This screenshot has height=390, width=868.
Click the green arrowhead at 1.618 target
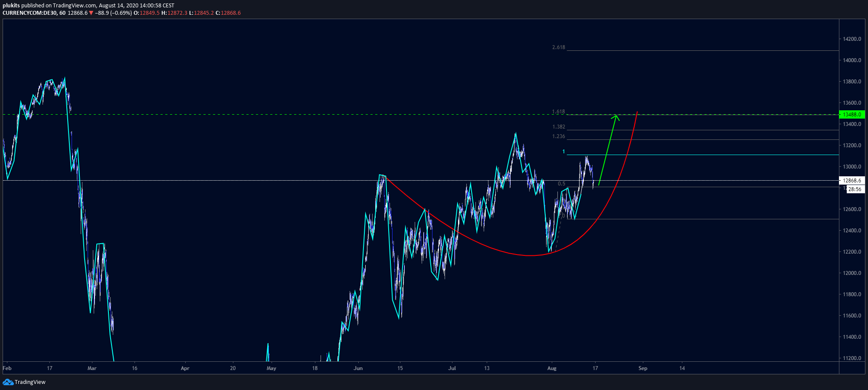coord(616,117)
